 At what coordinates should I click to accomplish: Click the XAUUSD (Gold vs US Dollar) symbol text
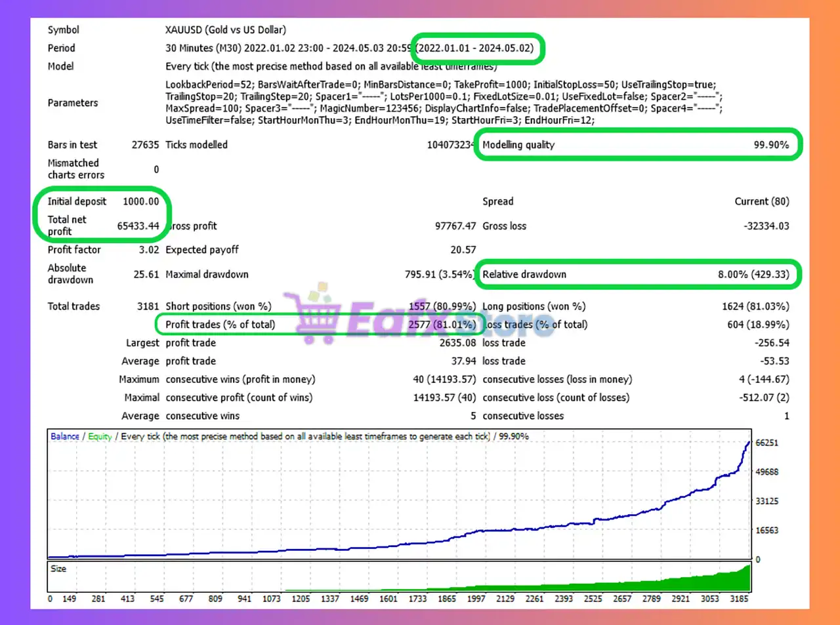[x=225, y=30]
